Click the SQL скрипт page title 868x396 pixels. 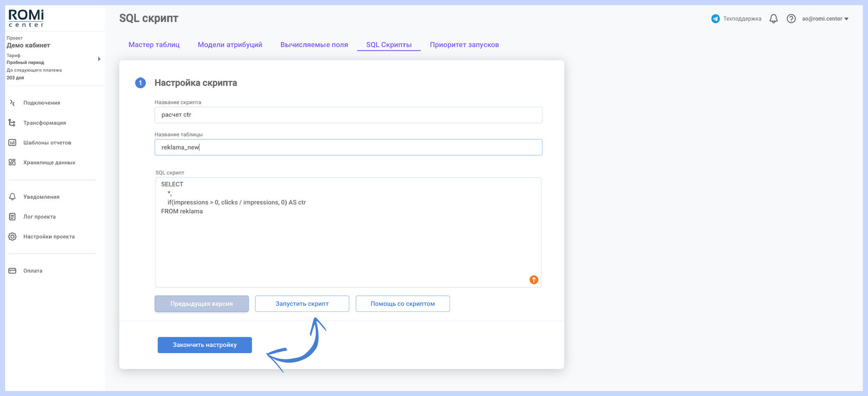point(149,18)
